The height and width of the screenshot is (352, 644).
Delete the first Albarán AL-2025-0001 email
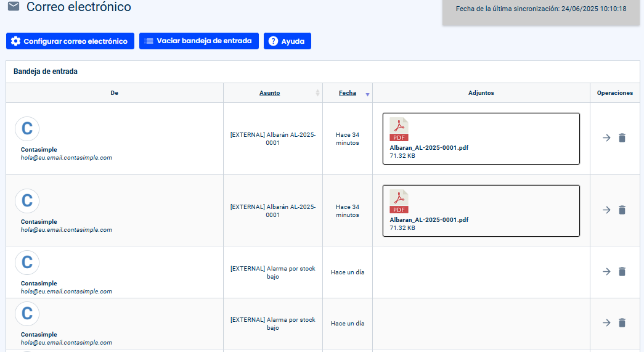[622, 138]
